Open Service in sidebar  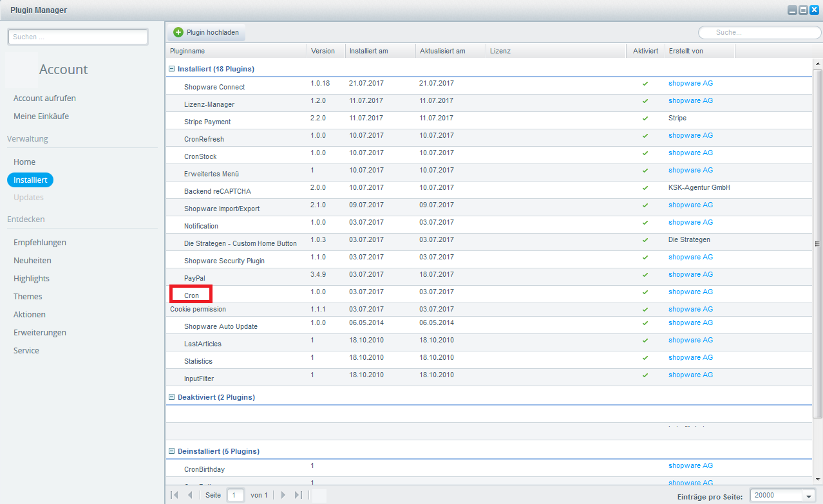[x=26, y=351]
